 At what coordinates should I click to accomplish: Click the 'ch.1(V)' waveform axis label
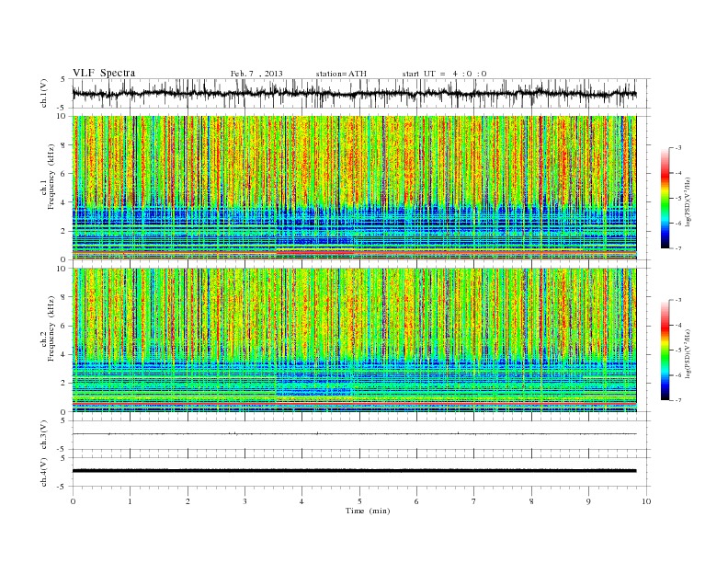pos(43,93)
